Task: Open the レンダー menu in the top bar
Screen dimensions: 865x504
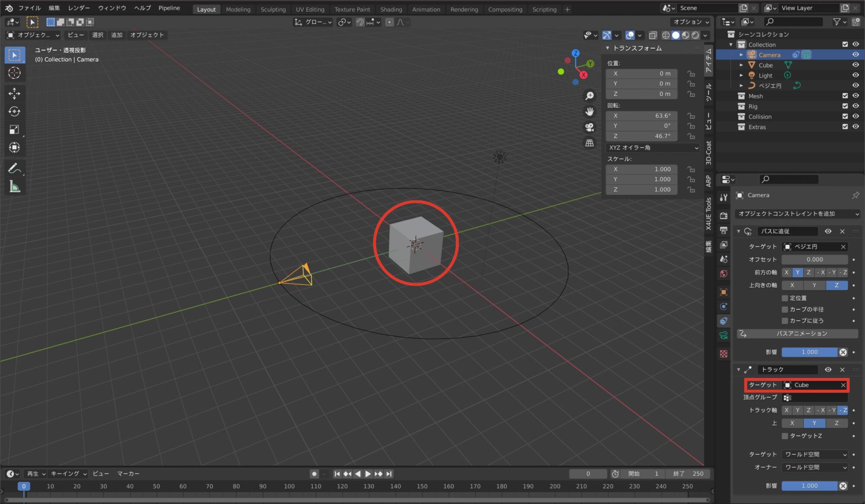Action: [x=79, y=8]
